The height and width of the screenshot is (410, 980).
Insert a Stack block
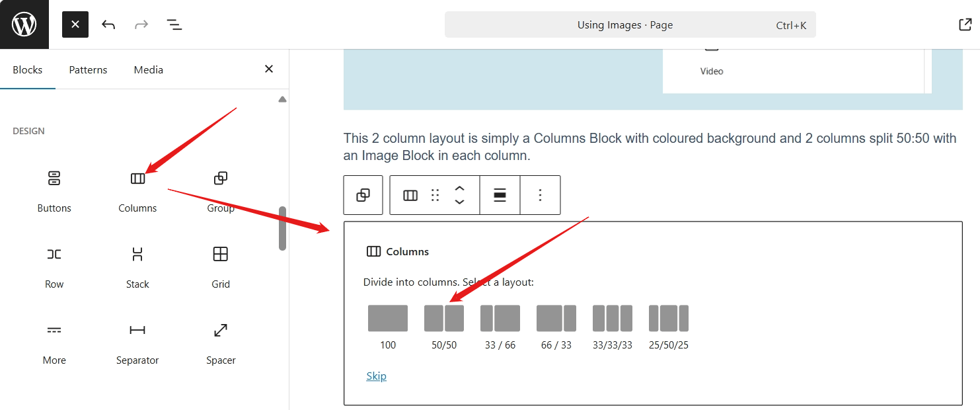[137, 268]
